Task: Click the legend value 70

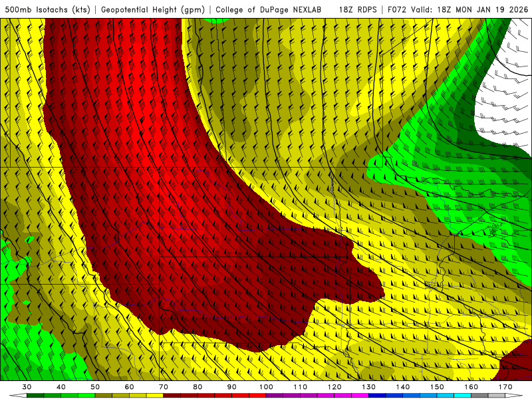Action: pyautogui.click(x=164, y=387)
